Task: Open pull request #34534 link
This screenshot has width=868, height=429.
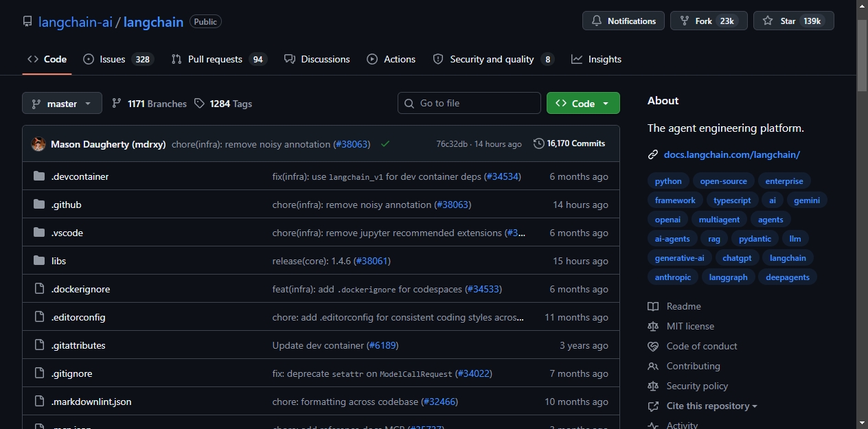Action: 503,176
